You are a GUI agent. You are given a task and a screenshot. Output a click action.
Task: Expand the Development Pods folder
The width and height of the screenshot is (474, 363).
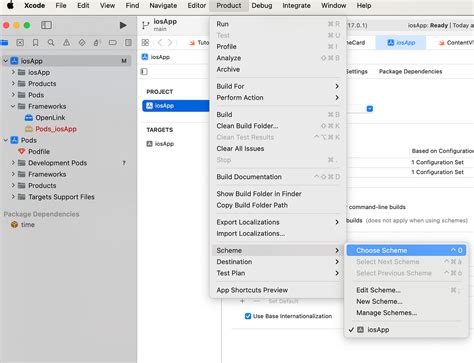pyautogui.click(x=13, y=163)
